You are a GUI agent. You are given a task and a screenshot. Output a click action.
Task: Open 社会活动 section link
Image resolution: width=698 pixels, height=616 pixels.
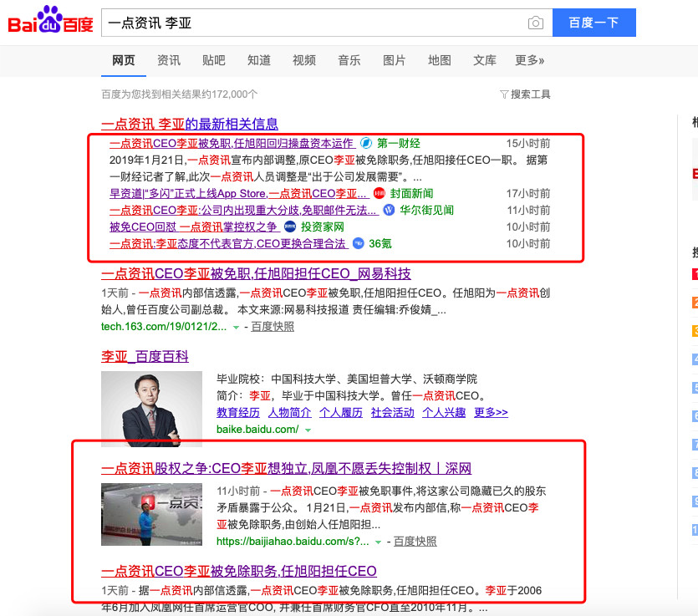[393, 413]
